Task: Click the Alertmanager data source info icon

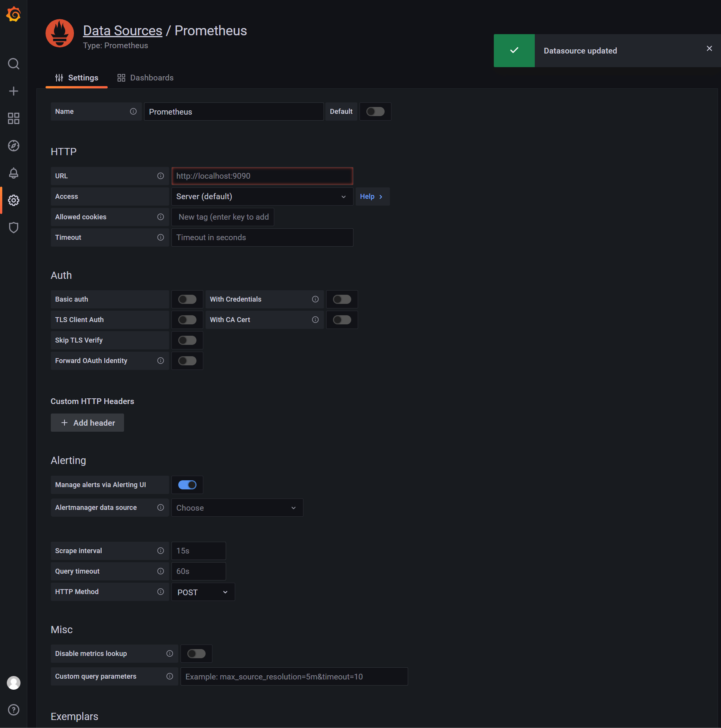Action: 160,508
